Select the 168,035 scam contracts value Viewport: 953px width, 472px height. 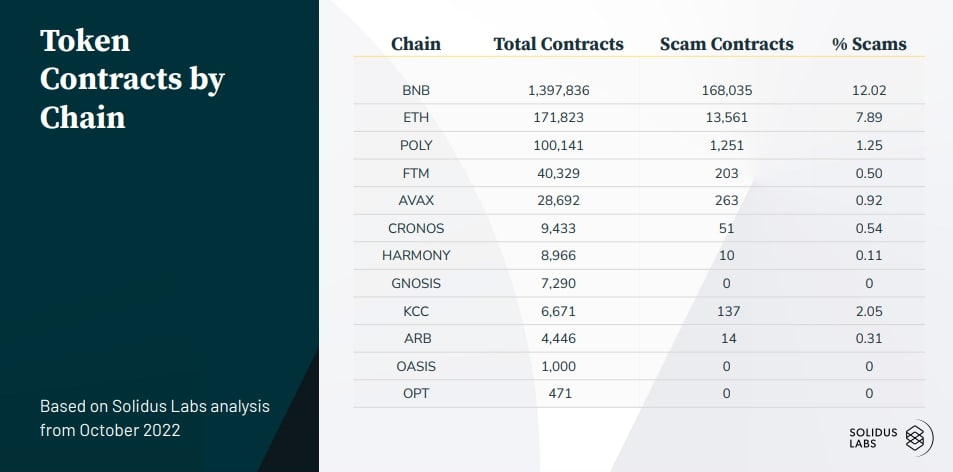pyautogui.click(x=727, y=90)
